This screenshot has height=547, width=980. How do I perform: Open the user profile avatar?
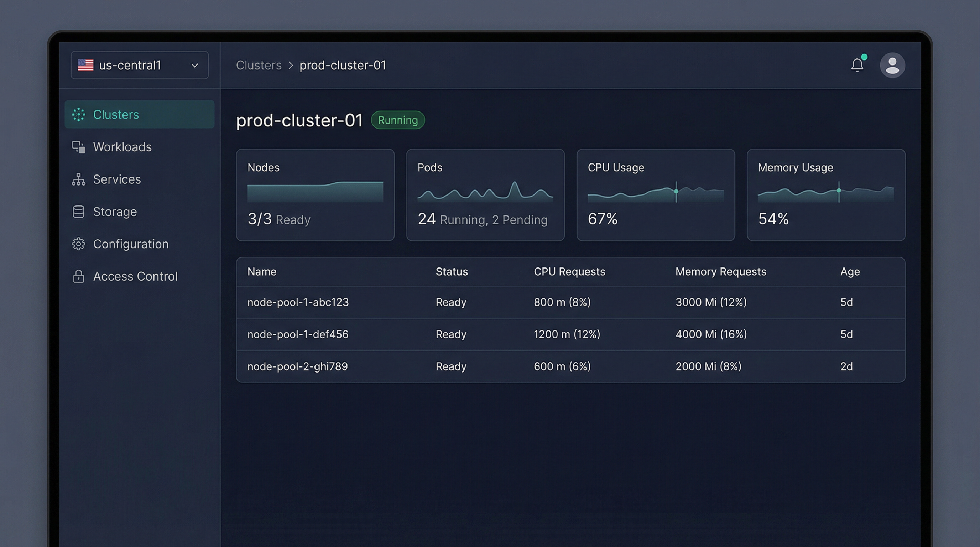892,65
